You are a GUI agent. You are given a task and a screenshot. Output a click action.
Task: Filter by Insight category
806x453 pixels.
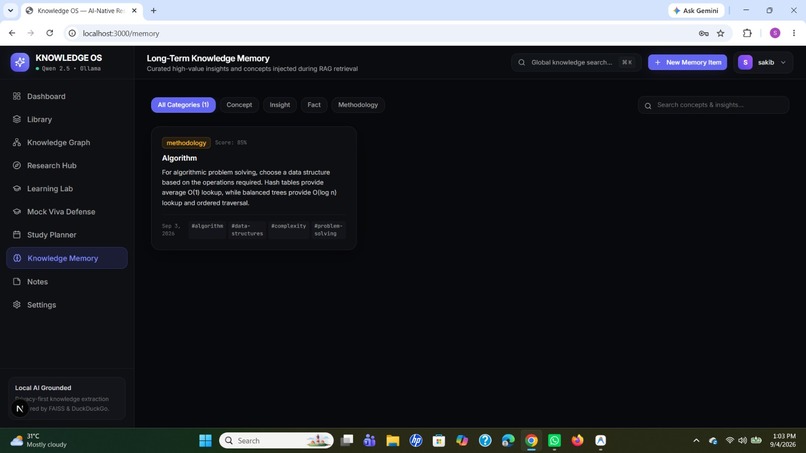(x=280, y=105)
